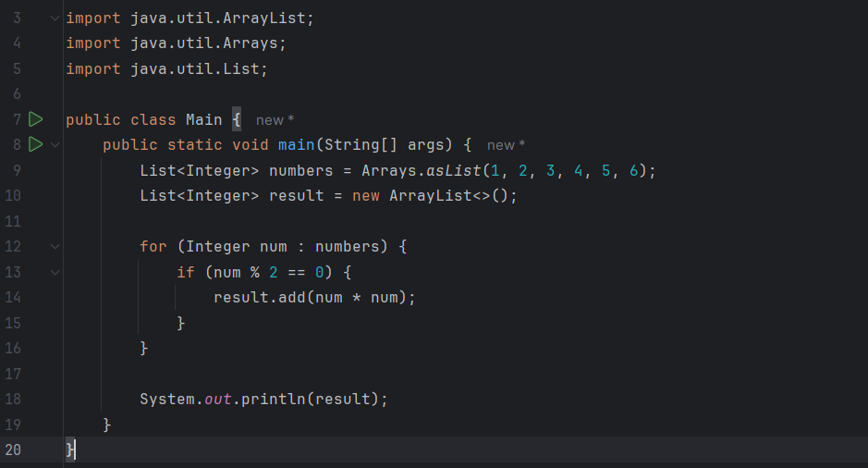Fold the for loop block

click(x=55, y=246)
